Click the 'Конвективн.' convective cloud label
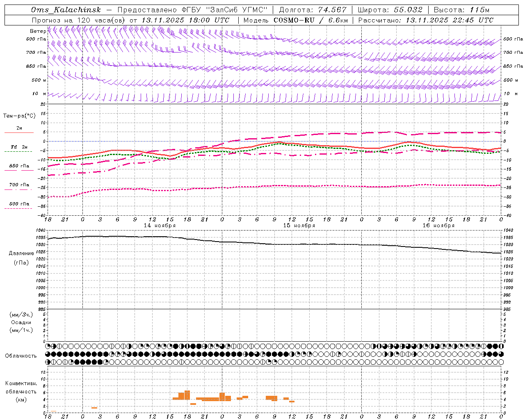Viewport: 525px width, 420px height. tap(21, 383)
